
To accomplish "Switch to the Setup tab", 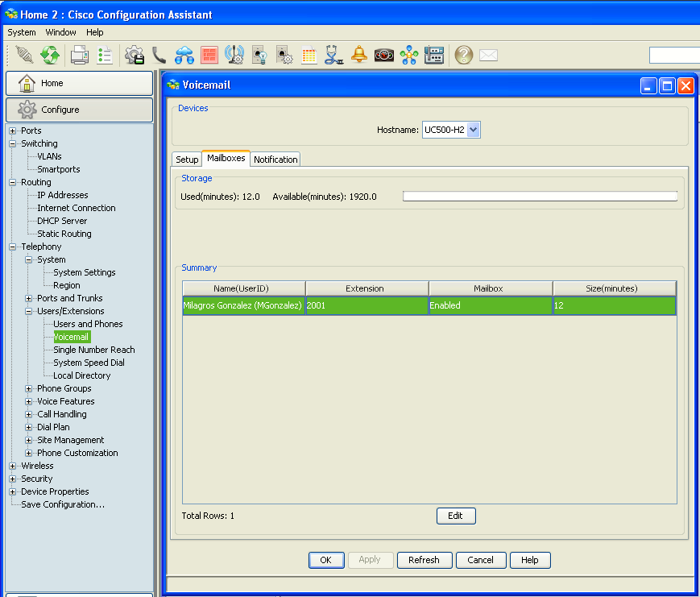I will pos(187,160).
